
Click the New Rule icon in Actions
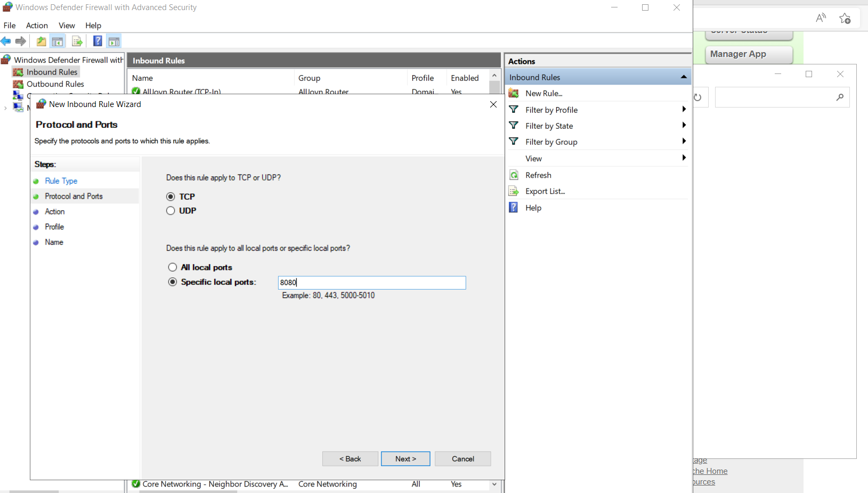point(514,93)
